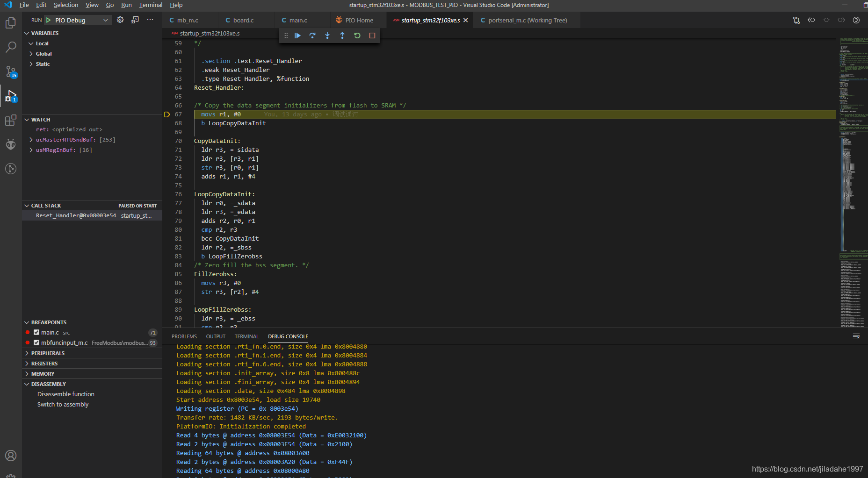Click Switch to assembly link
The width and height of the screenshot is (868, 478).
63,405
